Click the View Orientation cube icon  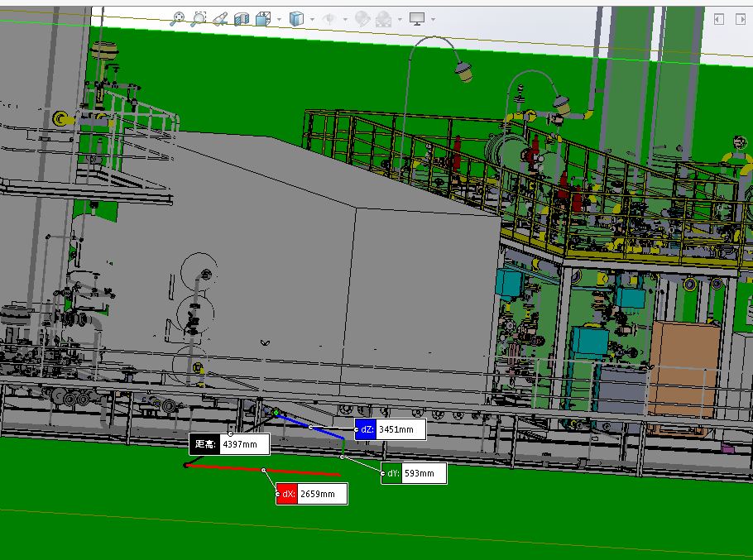[x=264, y=18]
